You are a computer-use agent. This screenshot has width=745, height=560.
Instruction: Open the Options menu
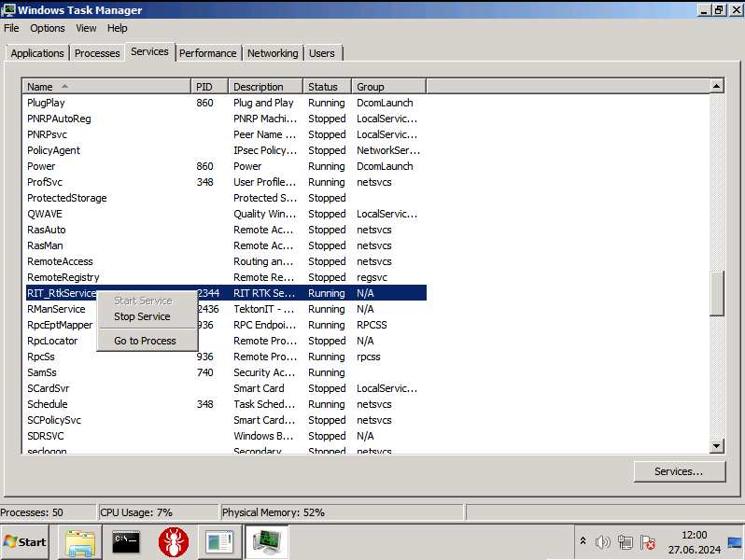coord(48,28)
